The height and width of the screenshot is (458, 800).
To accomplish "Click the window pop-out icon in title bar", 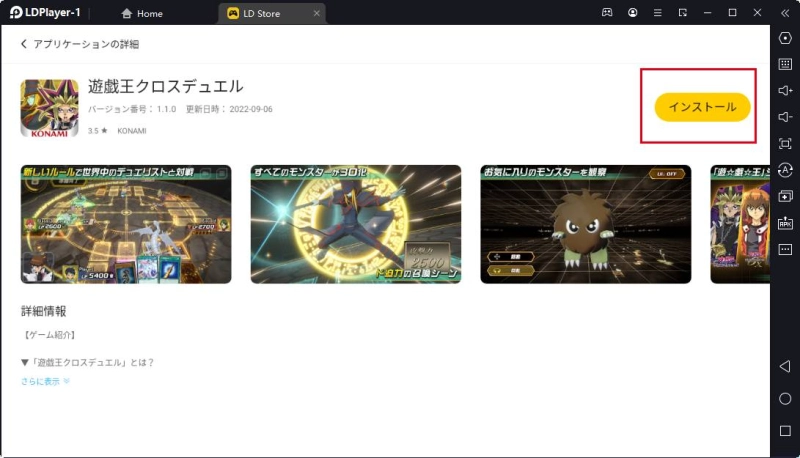I will pos(682,13).
